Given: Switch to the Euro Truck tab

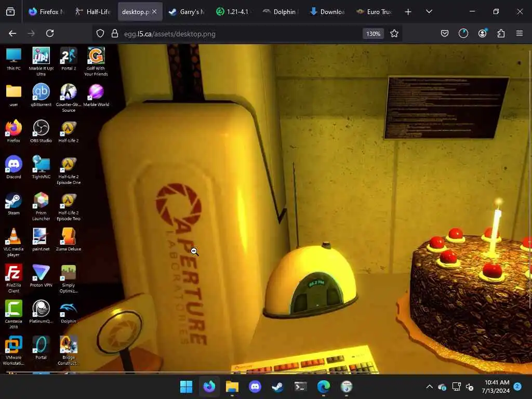Looking at the screenshot, I should (x=374, y=12).
